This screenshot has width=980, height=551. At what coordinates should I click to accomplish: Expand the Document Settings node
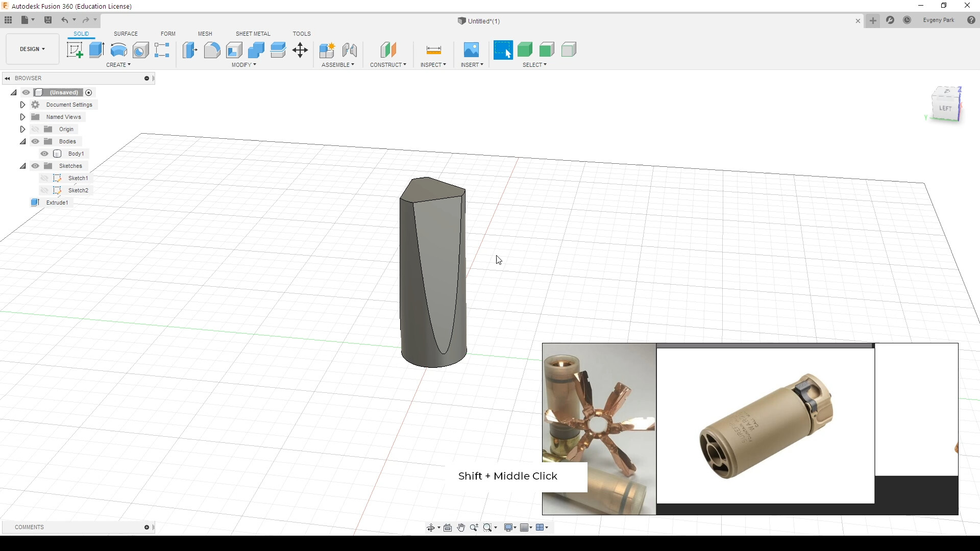[22, 105]
